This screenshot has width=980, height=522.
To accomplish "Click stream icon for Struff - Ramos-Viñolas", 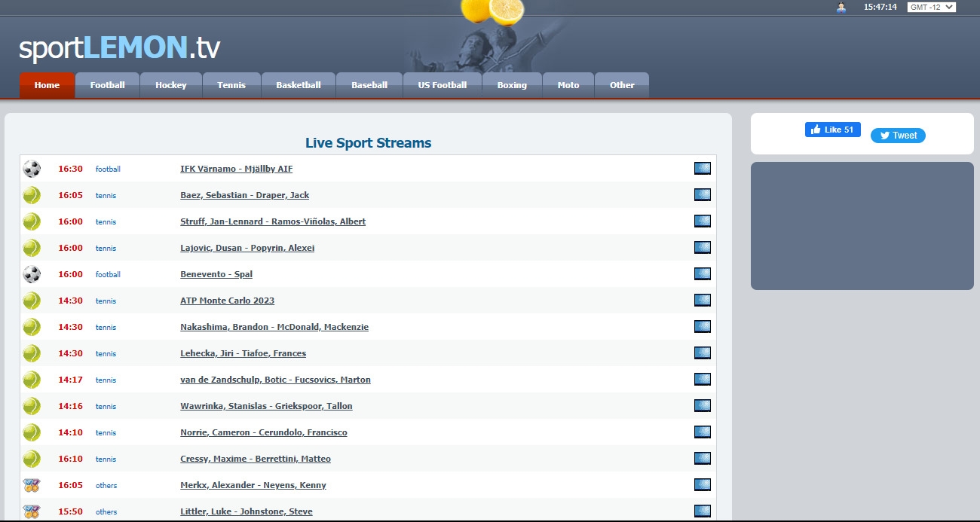I will [702, 221].
